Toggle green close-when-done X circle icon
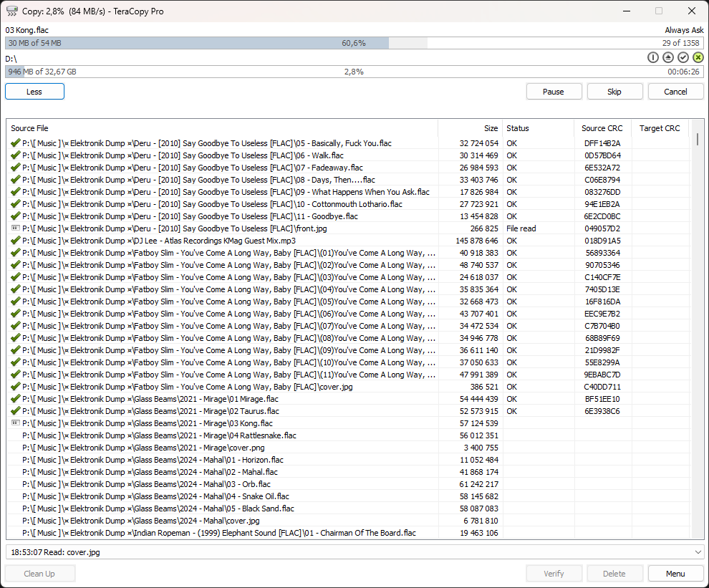The image size is (709, 588). [698, 57]
